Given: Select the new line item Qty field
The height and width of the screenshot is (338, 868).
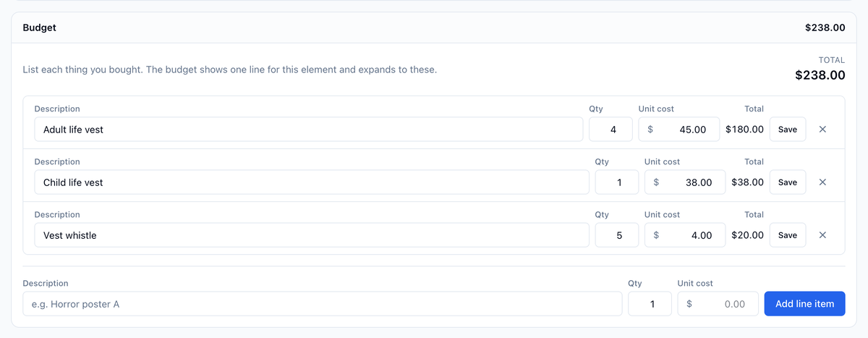Looking at the screenshot, I should click(650, 304).
